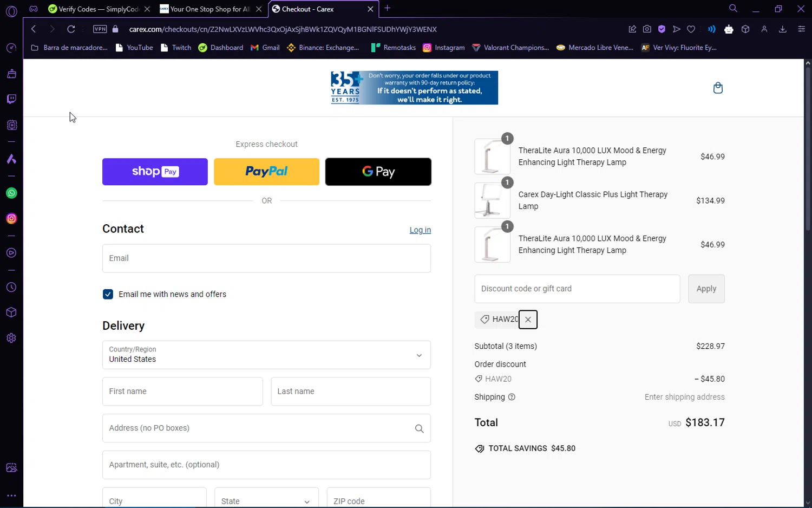Close the Verify Codes tab
Image resolution: width=812 pixels, height=508 pixels.
(x=147, y=9)
